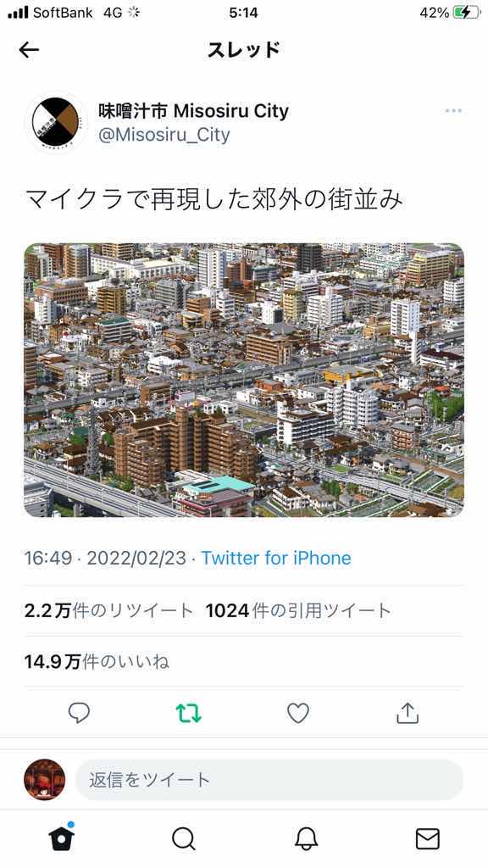
Task: Open the Messages envelope tab
Action: pyautogui.click(x=428, y=839)
